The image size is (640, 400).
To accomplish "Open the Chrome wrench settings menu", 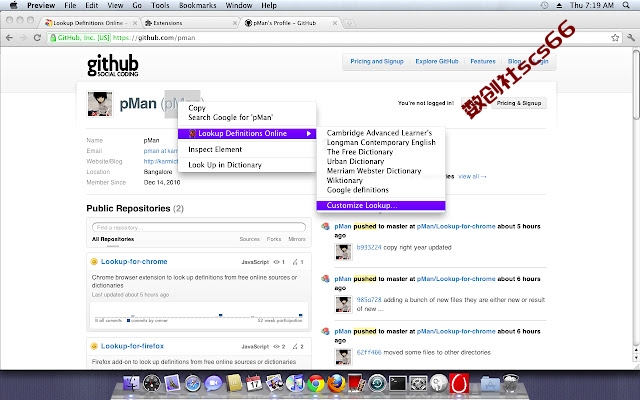I will point(631,38).
